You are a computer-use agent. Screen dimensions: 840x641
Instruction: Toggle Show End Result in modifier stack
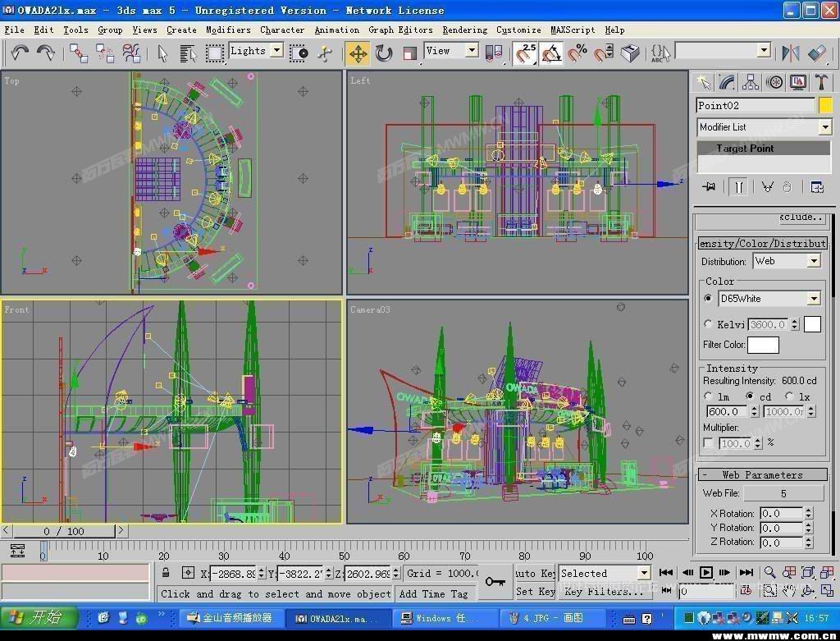(x=738, y=186)
